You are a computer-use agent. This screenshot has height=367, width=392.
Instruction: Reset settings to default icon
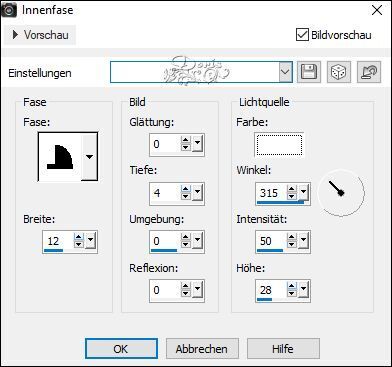(x=369, y=72)
